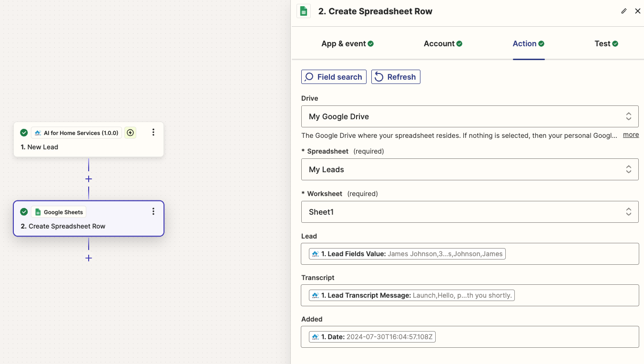Click the refresh arrow icon

(379, 77)
